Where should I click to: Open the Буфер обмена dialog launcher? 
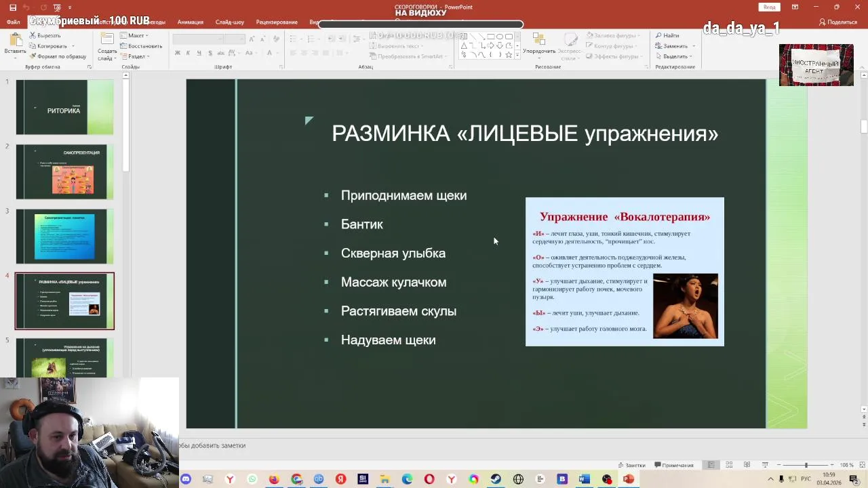[90, 67]
